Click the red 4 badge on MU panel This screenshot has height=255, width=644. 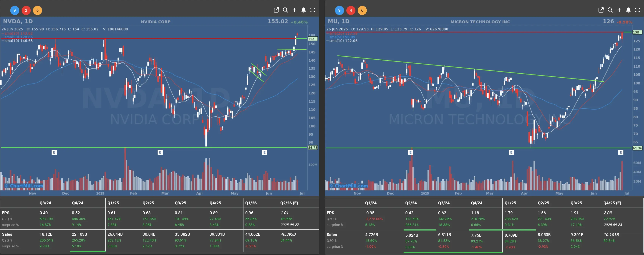tap(351, 10)
